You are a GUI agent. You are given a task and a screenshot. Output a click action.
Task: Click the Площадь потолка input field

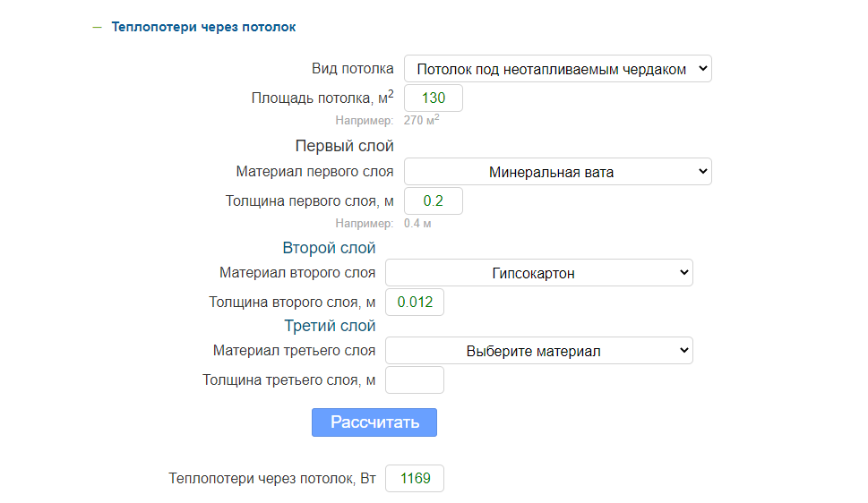(x=433, y=98)
